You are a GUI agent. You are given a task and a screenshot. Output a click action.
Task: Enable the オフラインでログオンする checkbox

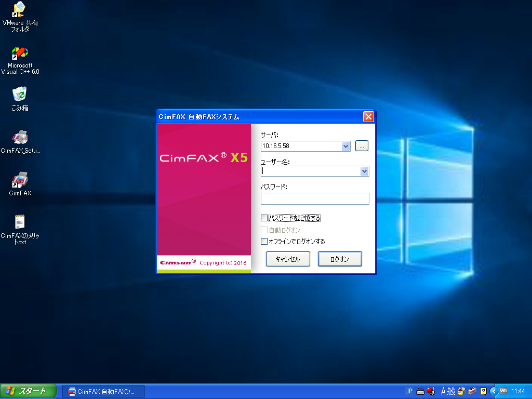point(264,241)
